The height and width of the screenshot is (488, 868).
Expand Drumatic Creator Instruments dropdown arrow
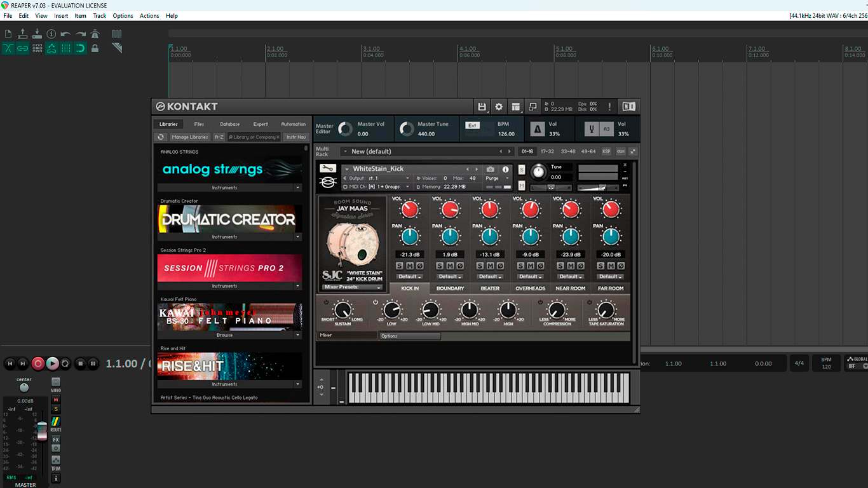(x=298, y=237)
